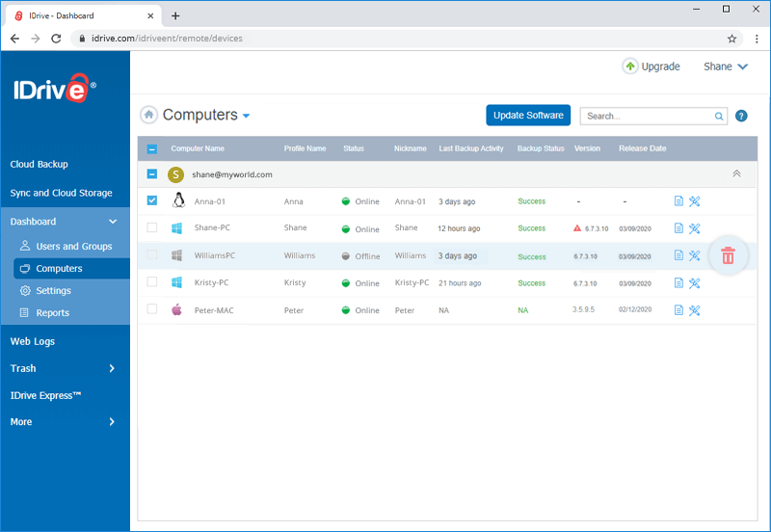The width and height of the screenshot is (771, 532).
Task: Open the settings tools icon for Kristy-PC
Action: [x=694, y=282]
